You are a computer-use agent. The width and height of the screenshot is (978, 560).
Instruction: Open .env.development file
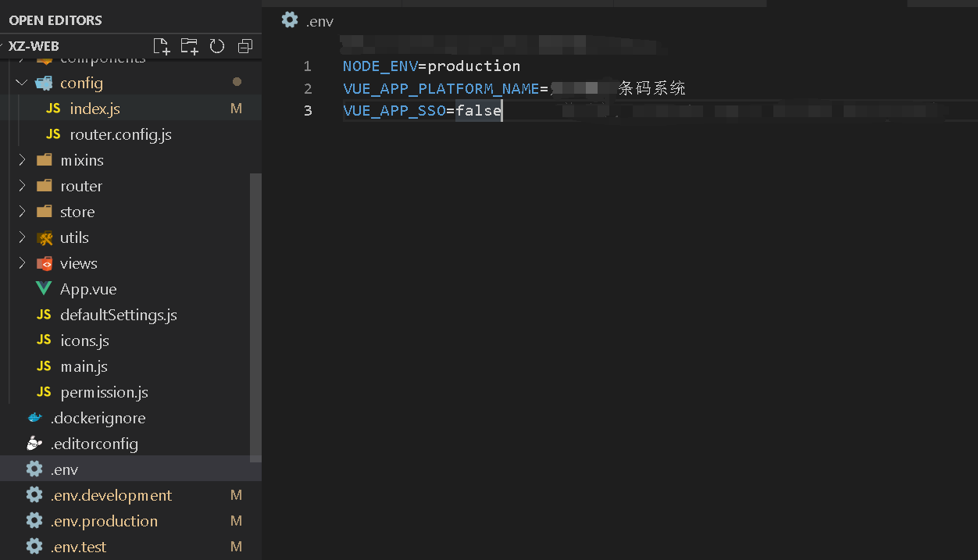point(111,495)
